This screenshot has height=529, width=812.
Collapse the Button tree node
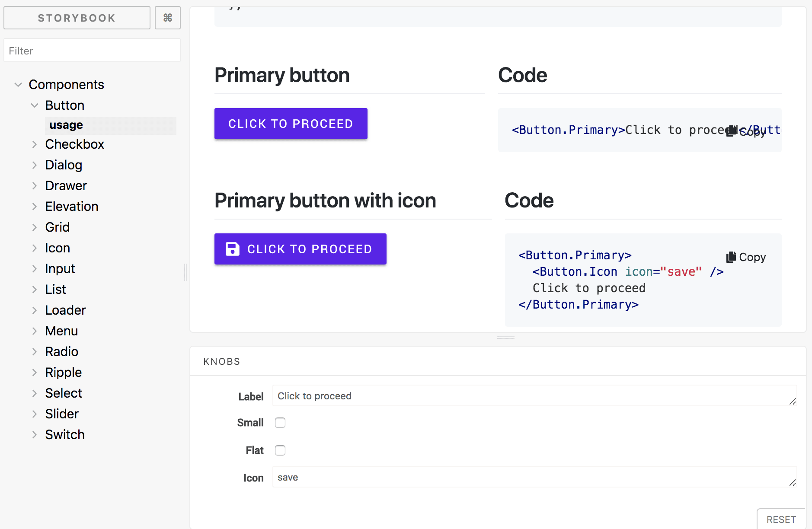[35, 105]
